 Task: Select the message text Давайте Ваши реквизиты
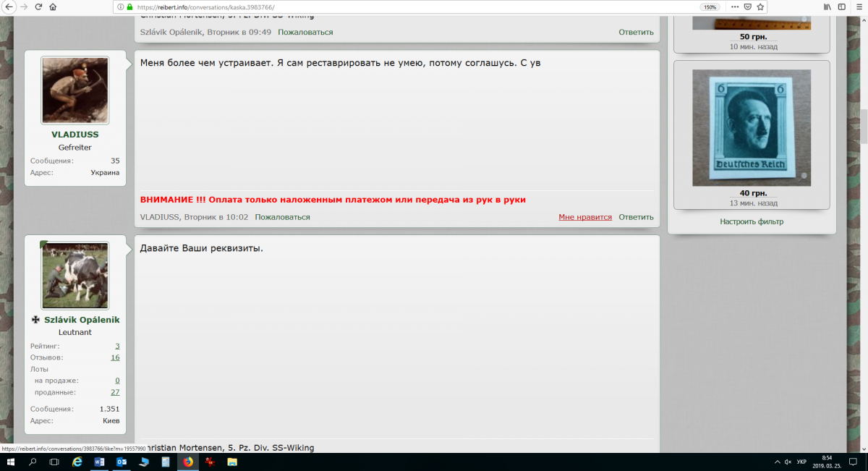click(x=201, y=249)
